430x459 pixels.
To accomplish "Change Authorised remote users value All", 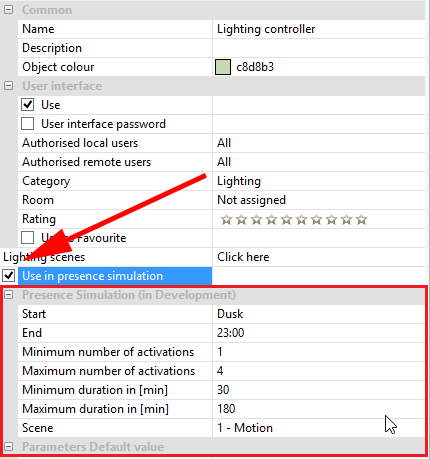I will tap(224, 162).
